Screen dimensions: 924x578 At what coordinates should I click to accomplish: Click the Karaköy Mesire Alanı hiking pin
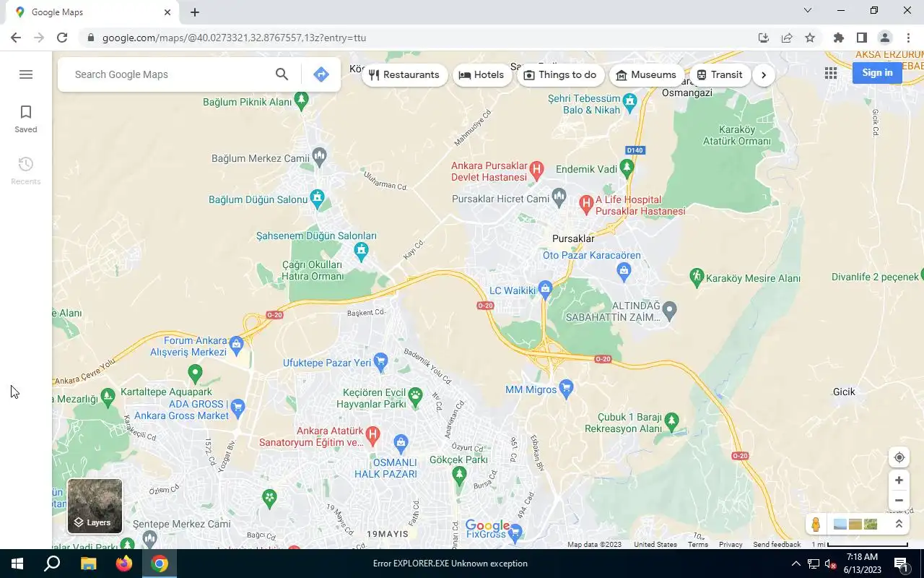coord(697,276)
